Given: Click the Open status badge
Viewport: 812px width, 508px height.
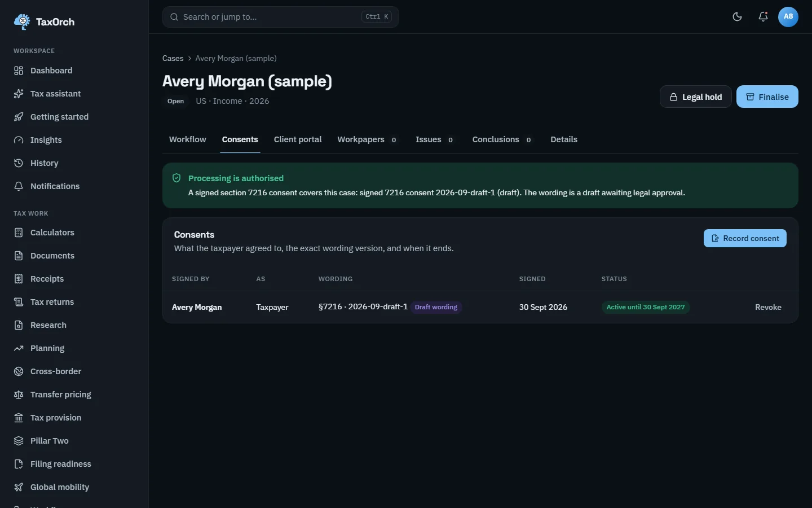Looking at the screenshot, I should [176, 101].
